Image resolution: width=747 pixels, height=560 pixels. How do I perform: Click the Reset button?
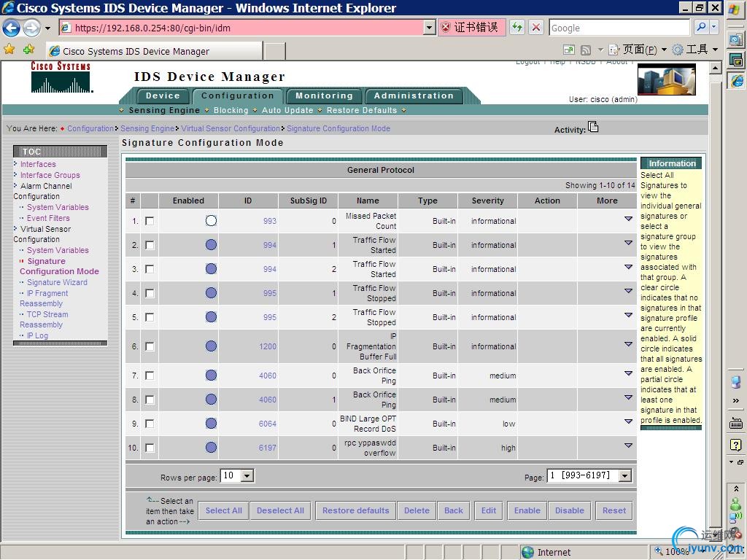[614, 510]
